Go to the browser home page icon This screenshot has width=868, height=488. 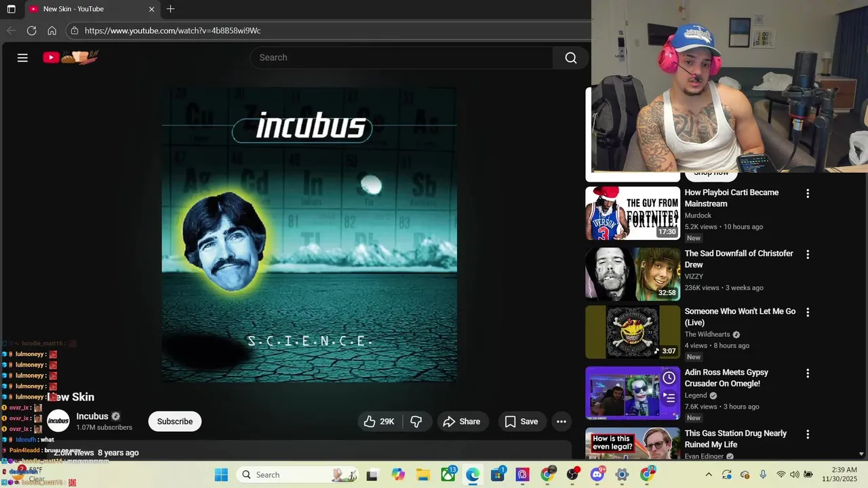click(52, 30)
